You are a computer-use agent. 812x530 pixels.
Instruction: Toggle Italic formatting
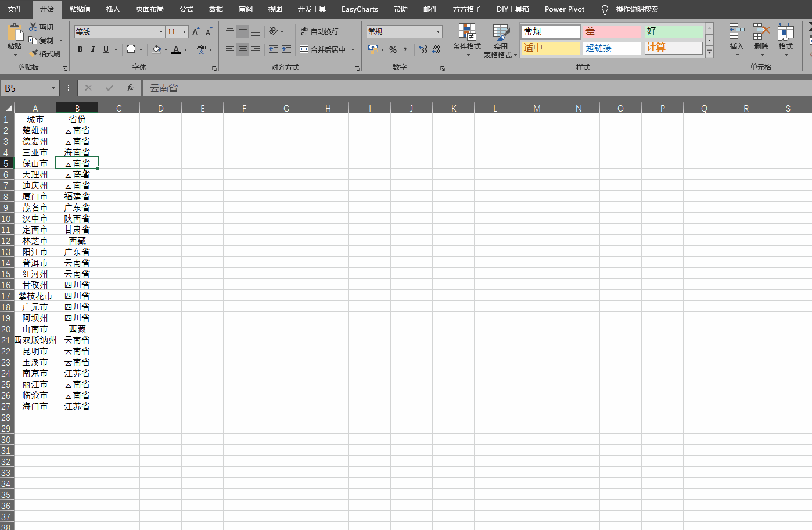coord(93,49)
